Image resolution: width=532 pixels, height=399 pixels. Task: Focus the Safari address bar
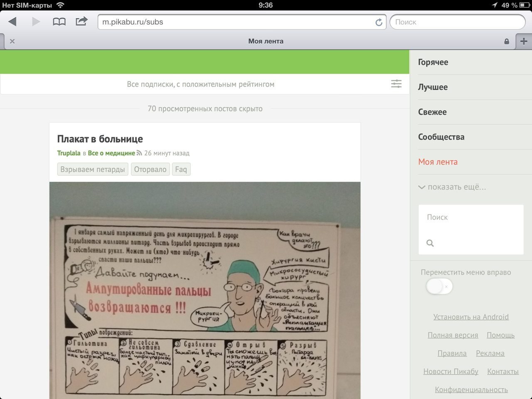pyautogui.click(x=242, y=22)
